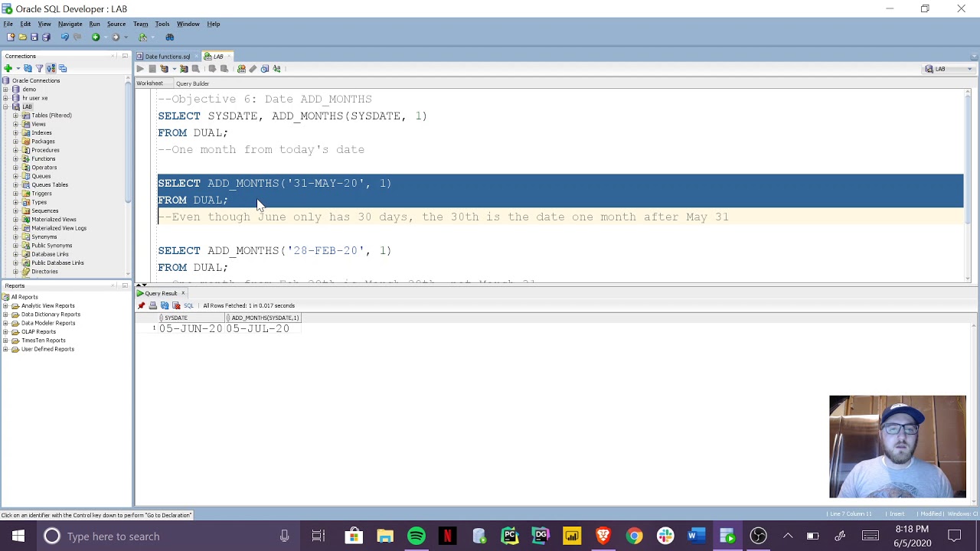Click the Unshared SQL Worksheet icon
980x551 pixels.
pos(241,69)
